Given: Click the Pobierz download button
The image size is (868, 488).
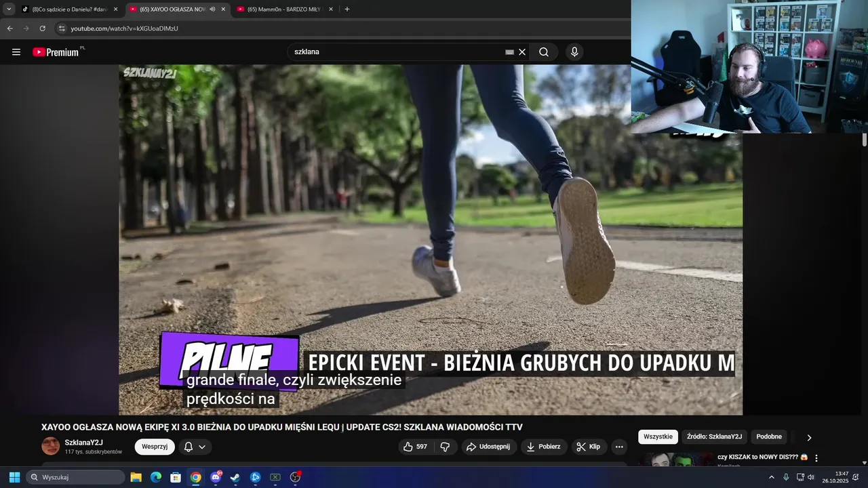Looking at the screenshot, I should click(544, 447).
